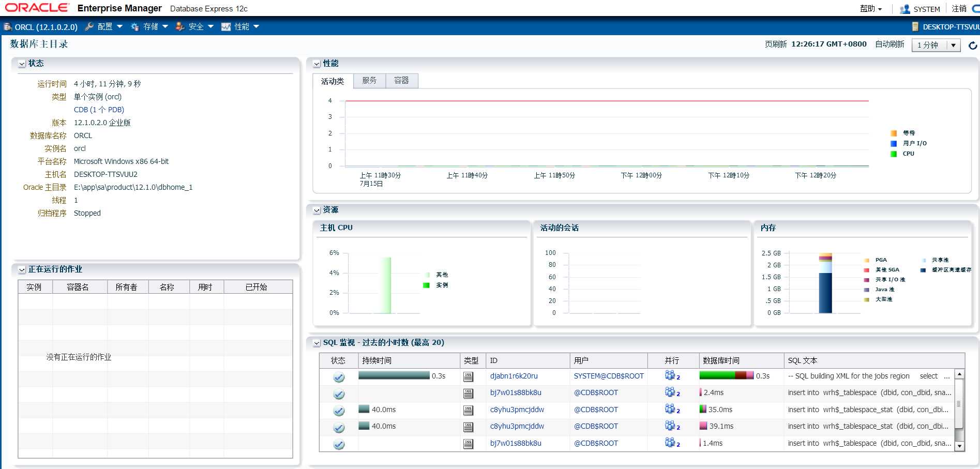Click the ORCL database icon in the blue menu bar
This screenshot has height=469, width=980.
[8, 26]
